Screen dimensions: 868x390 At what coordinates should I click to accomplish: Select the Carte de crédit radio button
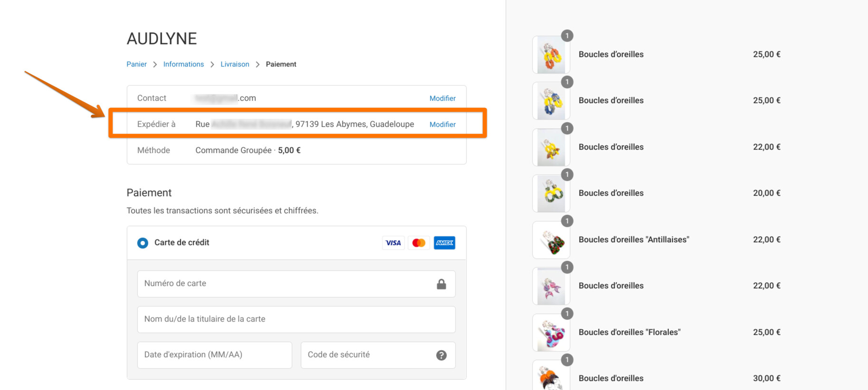[x=143, y=243]
